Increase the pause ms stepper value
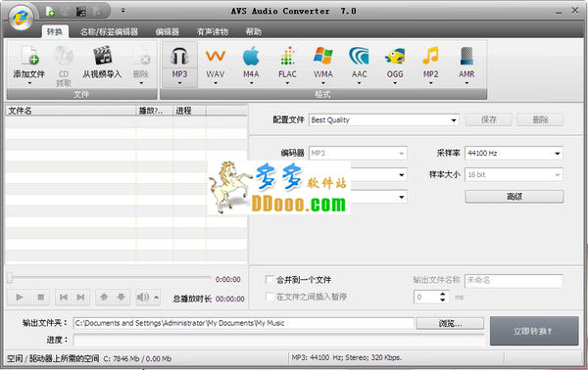The height and width of the screenshot is (370, 588). pyautogui.click(x=443, y=294)
